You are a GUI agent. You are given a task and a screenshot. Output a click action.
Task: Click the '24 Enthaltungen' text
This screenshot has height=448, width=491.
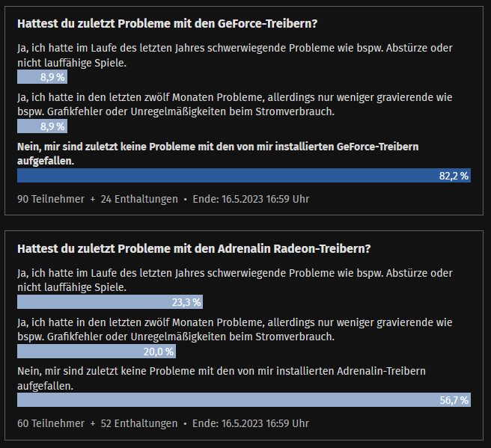(139, 199)
